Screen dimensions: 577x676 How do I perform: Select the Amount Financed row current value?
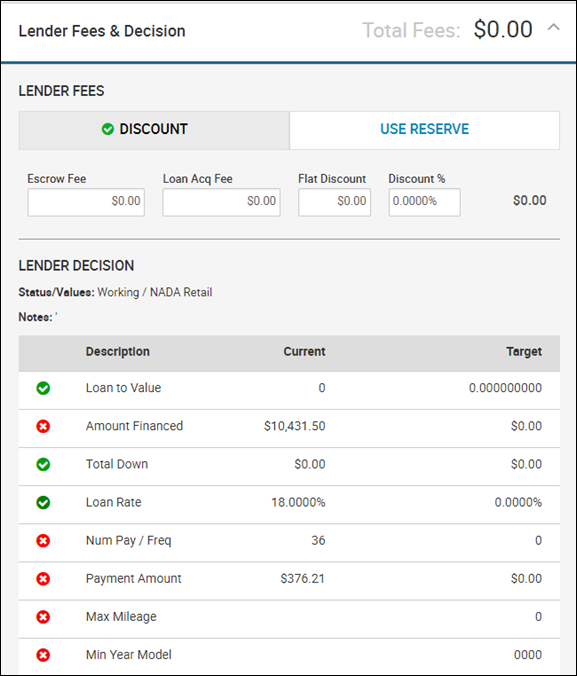click(295, 426)
